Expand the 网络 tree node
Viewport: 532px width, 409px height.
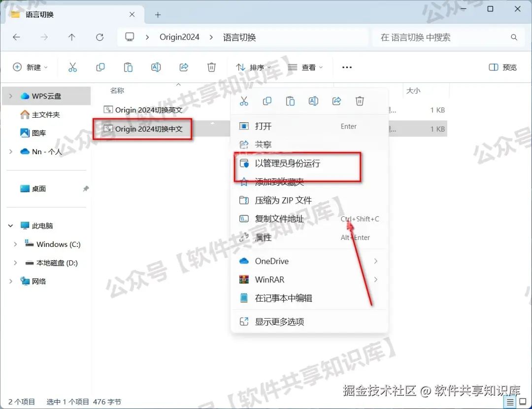click(10, 281)
